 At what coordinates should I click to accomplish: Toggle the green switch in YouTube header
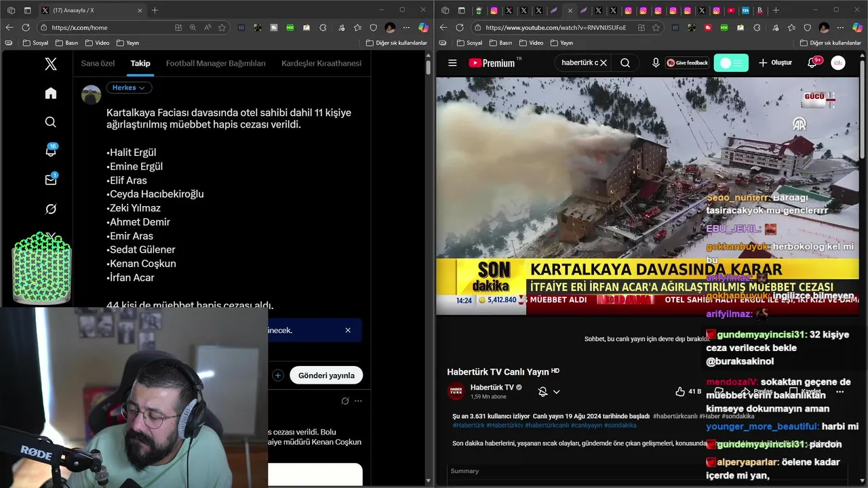point(731,63)
